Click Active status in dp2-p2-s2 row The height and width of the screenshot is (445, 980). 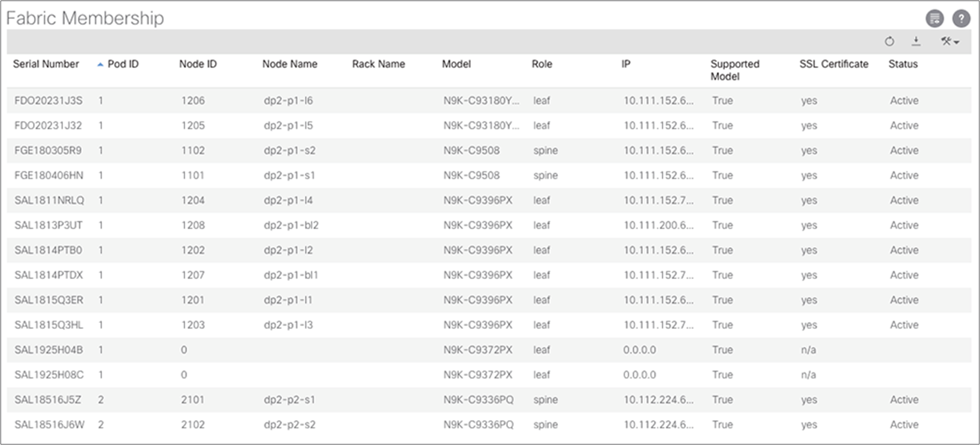click(x=904, y=425)
